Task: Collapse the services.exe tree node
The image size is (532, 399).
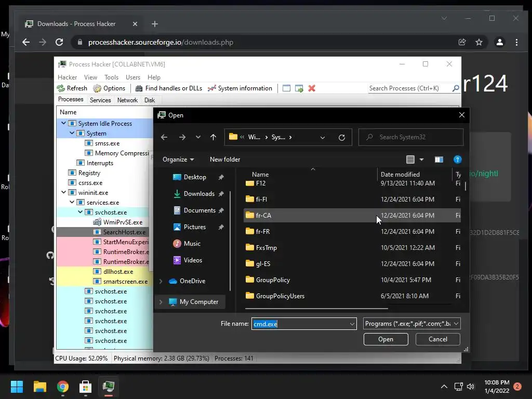Action: (x=72, y=202)
